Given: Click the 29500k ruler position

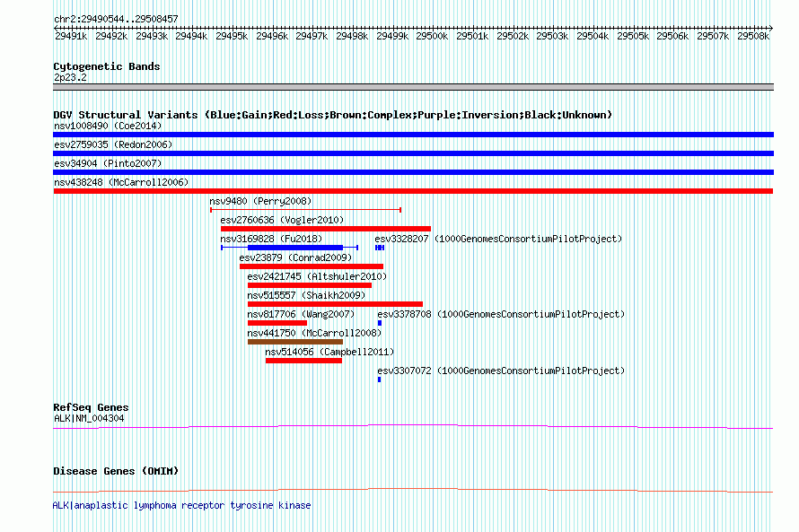Looking at the screenshot, I should [x=432, y=36].
